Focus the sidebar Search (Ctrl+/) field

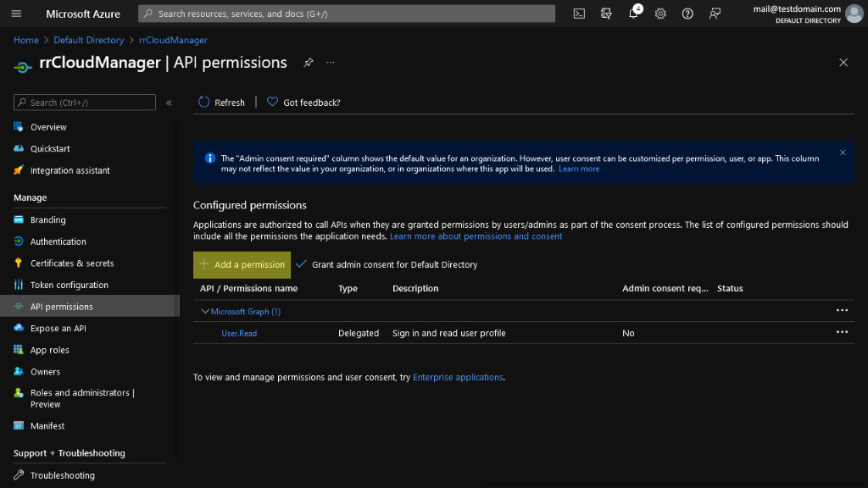point(85,103)
